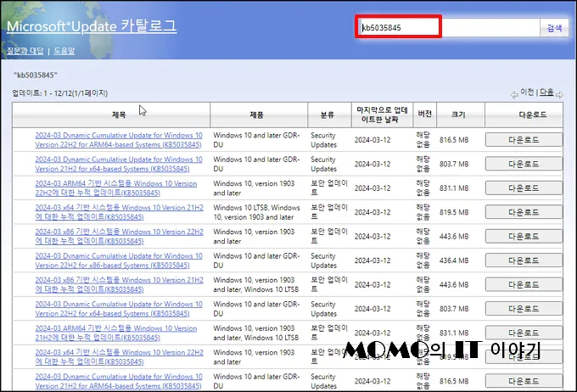Download the x64 기반 21H2 누적 업데이트

coord(524,212)
